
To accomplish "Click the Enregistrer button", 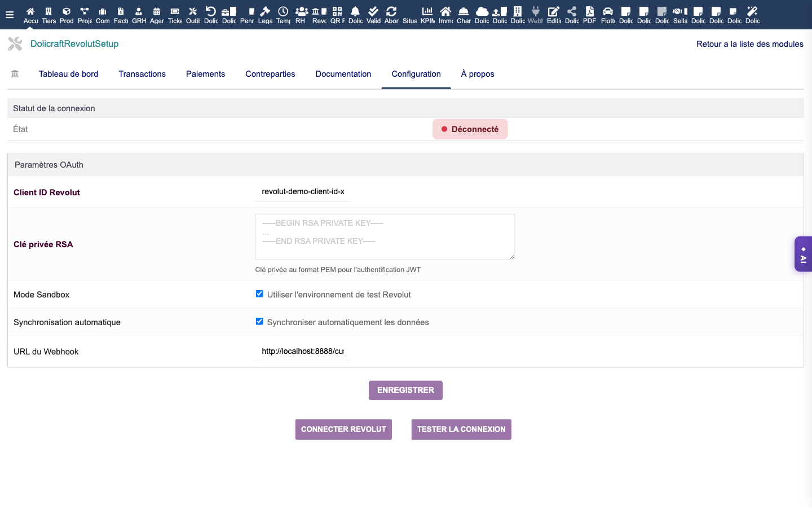I will pos(405,390).
